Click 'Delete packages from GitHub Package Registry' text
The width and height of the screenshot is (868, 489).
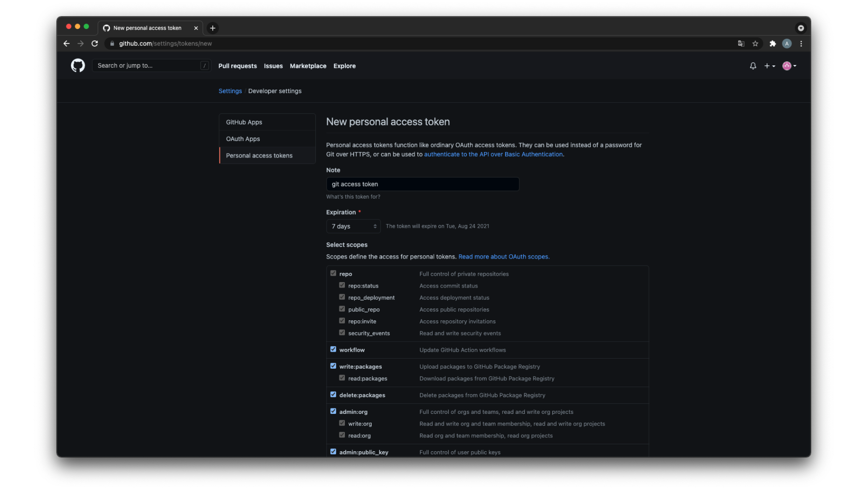(482, 395)
